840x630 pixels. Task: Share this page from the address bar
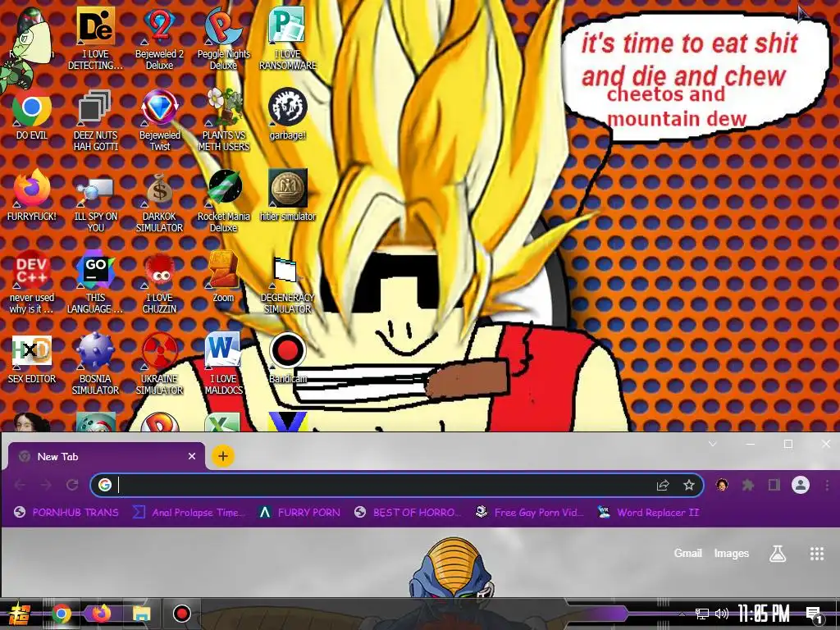click(663, 486)
